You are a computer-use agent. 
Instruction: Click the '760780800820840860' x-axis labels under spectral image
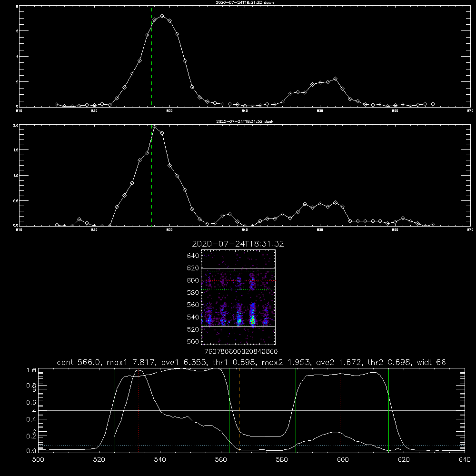241,351
